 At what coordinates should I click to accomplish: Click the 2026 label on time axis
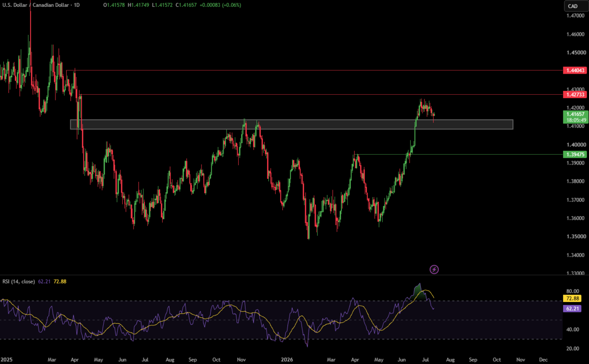tap(286, 360)
